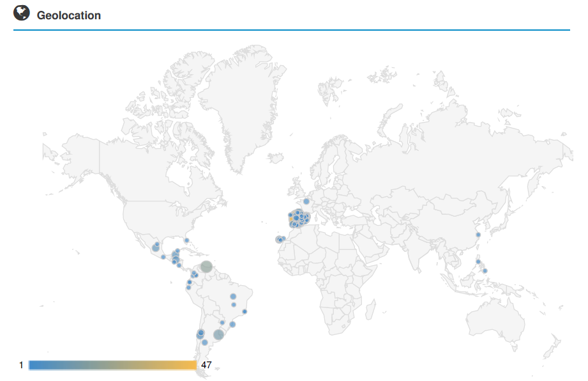The width and height of the screenshot is (588, 381).
Task: Click the Canary Islands marker cluster
Action: coord(280,240)
